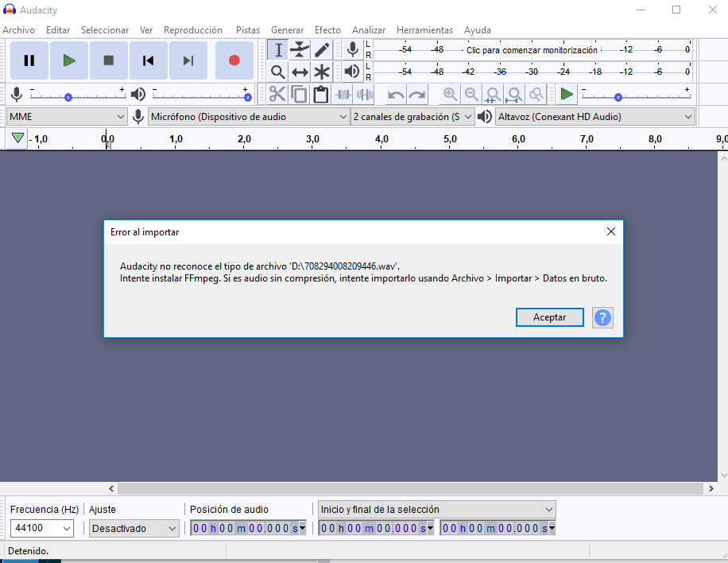Select the Zoom magnifier tool
This screenshot has height=563, width=728.
(x=277, y=72)
